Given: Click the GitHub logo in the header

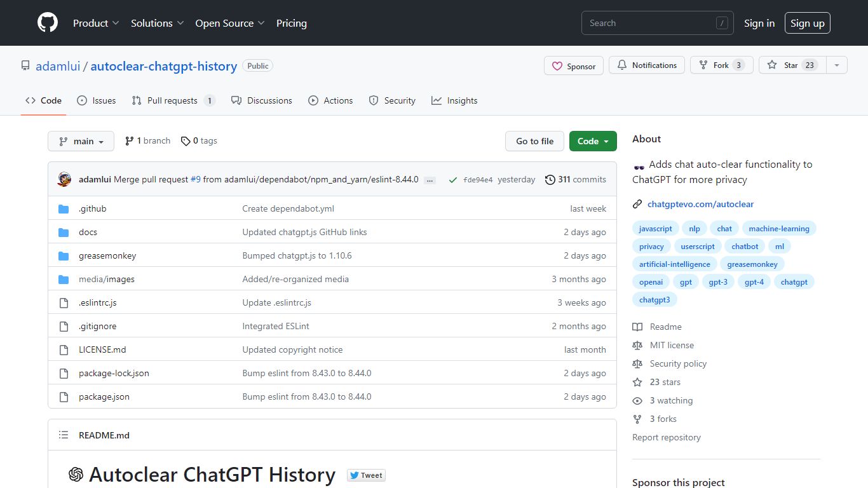Looking at the screenshot, I should coord(47,23).
